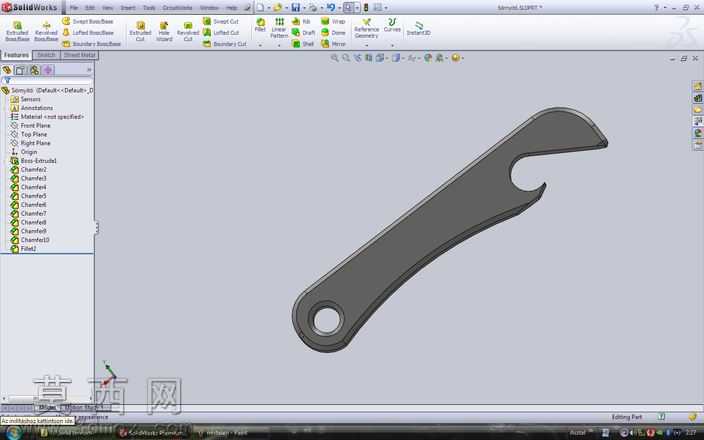
Task: Select the Mirror tool
Action: click(x=333, y=44)
